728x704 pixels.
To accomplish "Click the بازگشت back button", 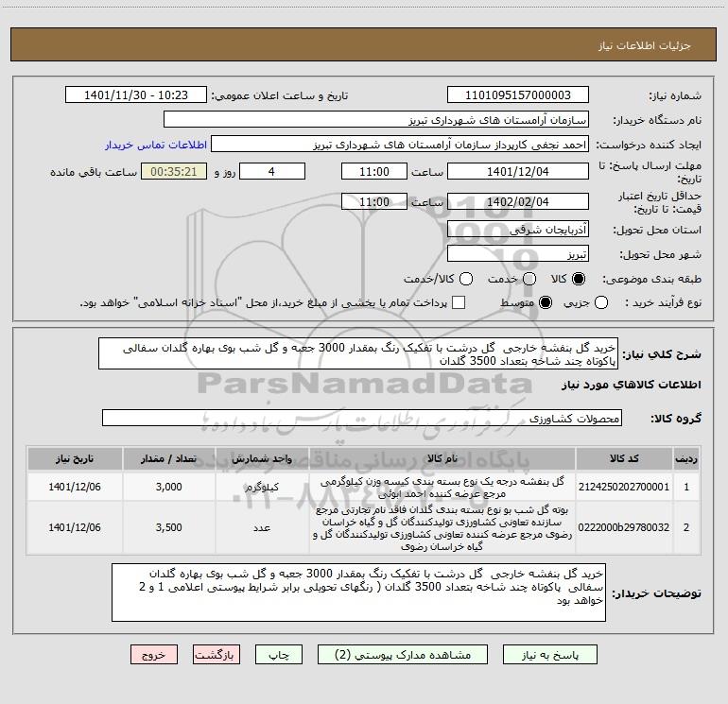I will tap(217, 654).
